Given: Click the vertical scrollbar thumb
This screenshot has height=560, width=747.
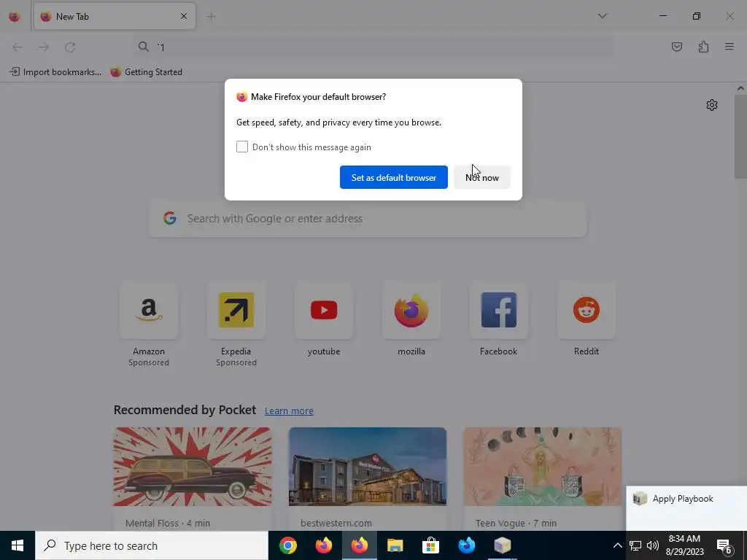Looking at the screenshot, I should (x=740, y=136).
